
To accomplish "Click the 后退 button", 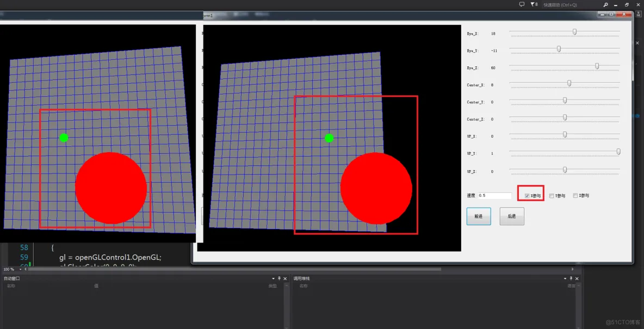I will [512, 216].
